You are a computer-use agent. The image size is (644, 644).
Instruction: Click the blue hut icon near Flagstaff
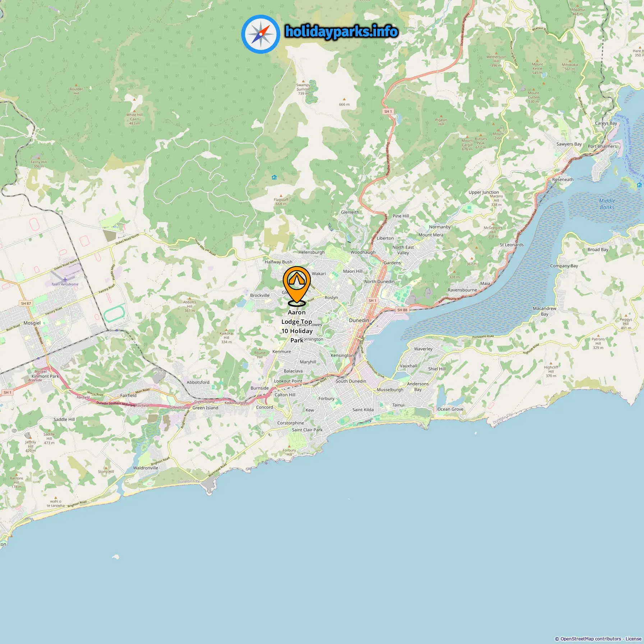pos(274,177)
